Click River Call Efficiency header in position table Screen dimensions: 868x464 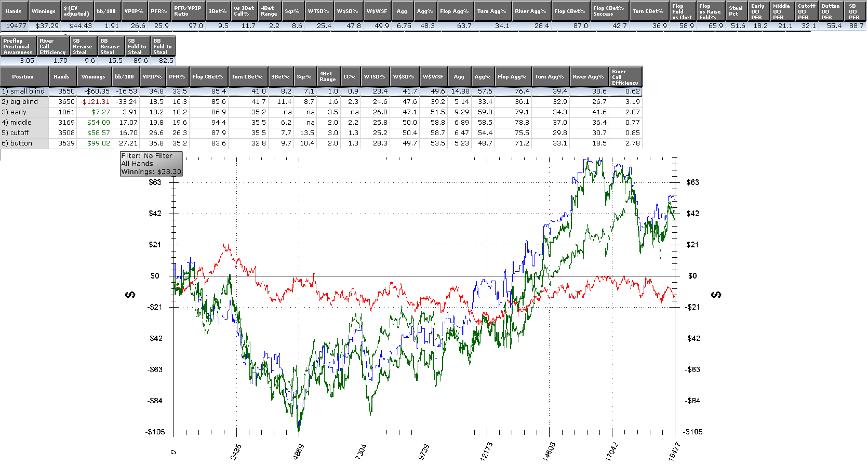625,76
